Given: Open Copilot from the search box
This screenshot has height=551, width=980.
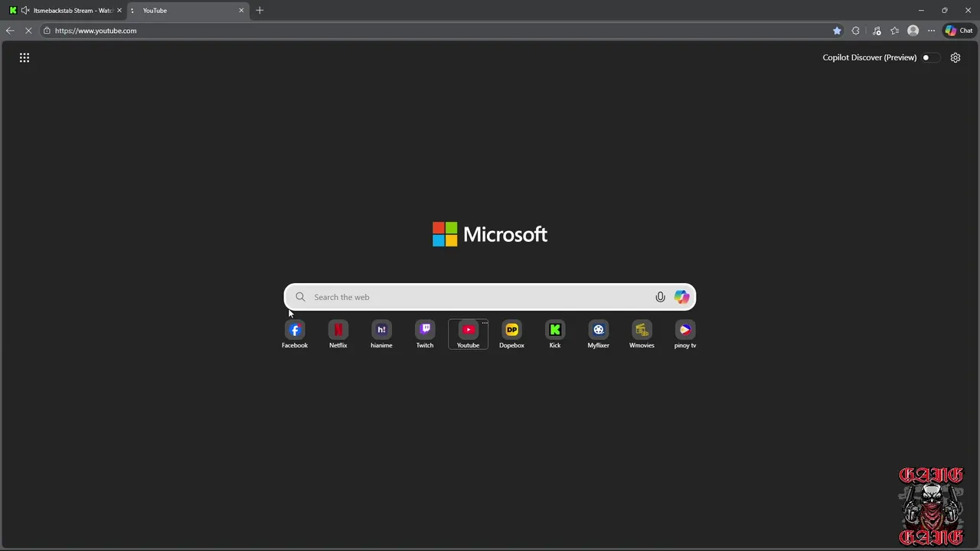Looking at the screenshot, I should (681, 297).
